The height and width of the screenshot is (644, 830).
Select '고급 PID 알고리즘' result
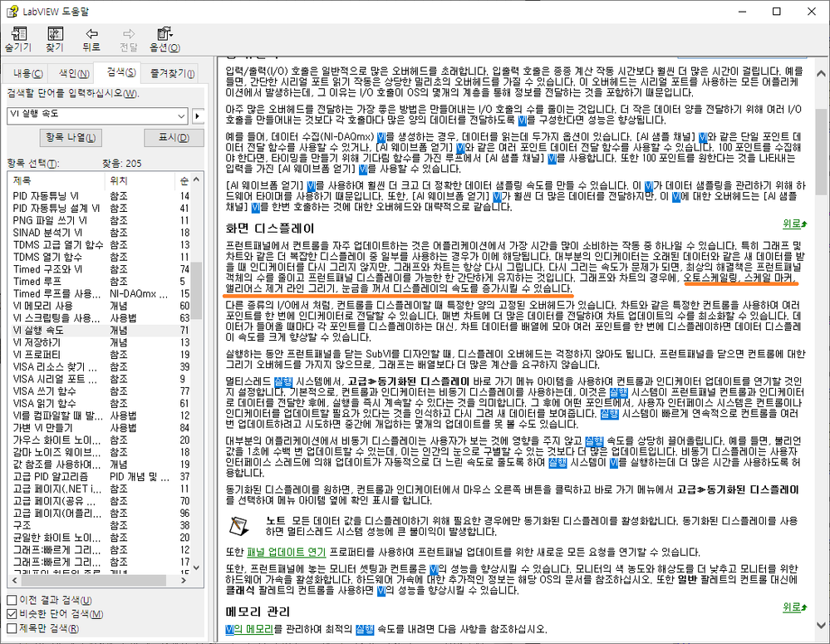[x=100, y=476]
